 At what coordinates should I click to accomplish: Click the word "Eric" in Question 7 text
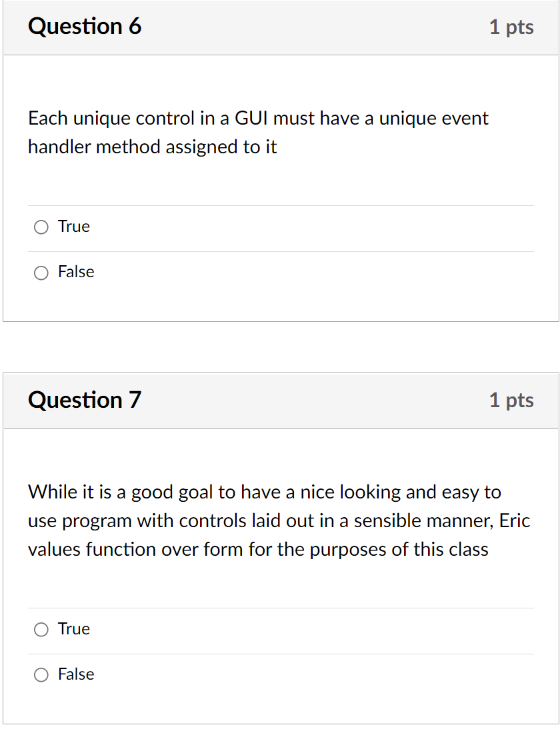pyautogui.click(x=515, y=520)
